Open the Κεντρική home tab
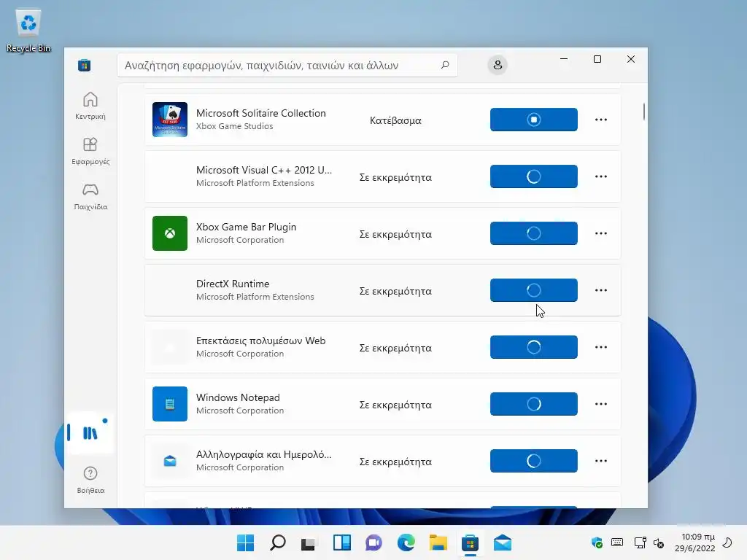The width and height of the screenshot is (747, 560). pyautogui.click(x=90, y=106)
